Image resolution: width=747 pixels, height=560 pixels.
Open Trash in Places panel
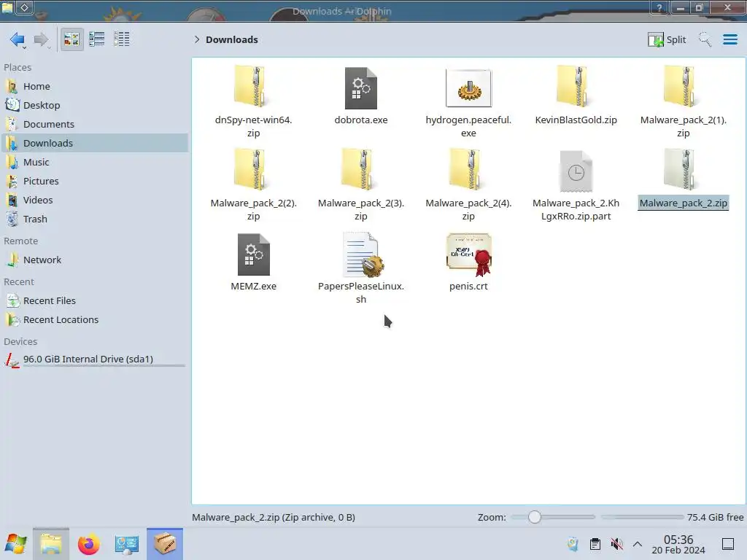point(94,219)
